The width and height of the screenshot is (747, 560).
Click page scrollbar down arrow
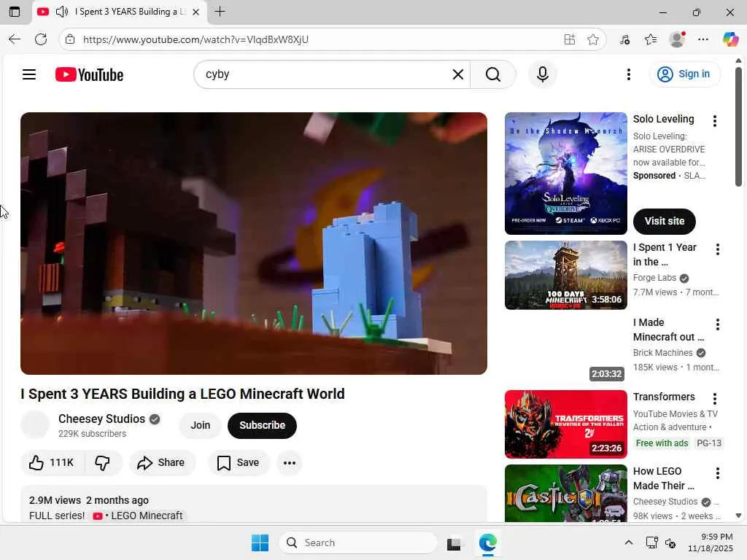738,516
